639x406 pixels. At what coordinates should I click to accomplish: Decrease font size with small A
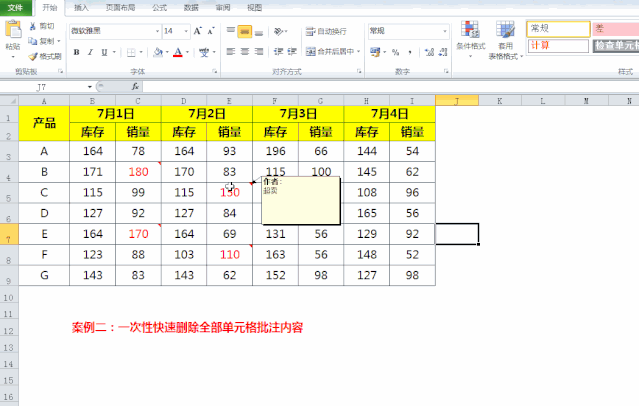(211, 31)
